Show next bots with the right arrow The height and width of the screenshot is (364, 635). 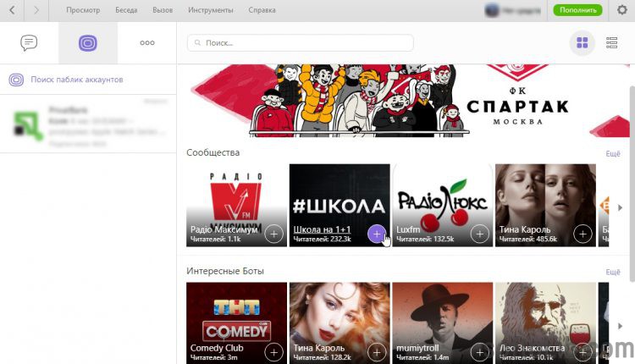[x=620, y=326]
